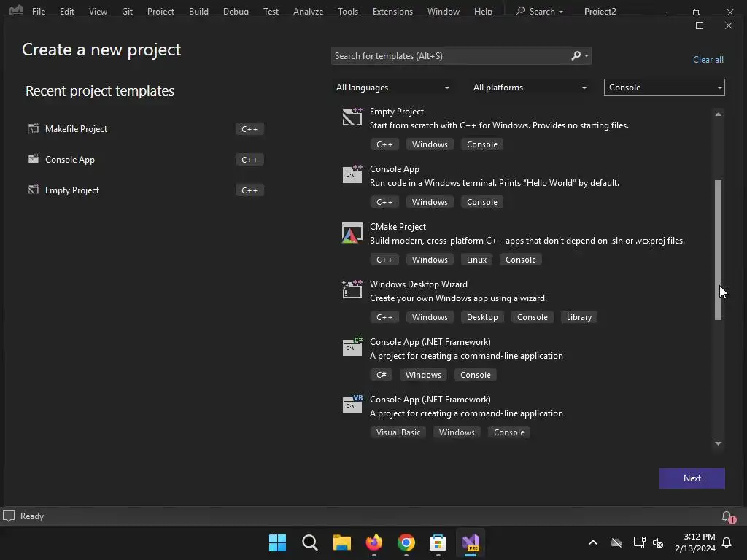Open Google Chrome from the taskbar
The image size is (747, 560).
tap(406, 542)
